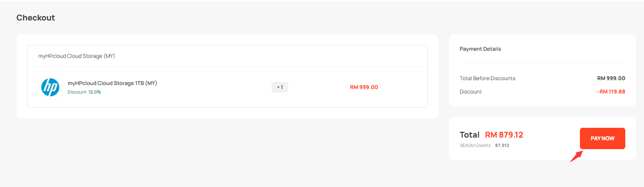
Task: Click the HP logo icon
Action: coord(50,87)
